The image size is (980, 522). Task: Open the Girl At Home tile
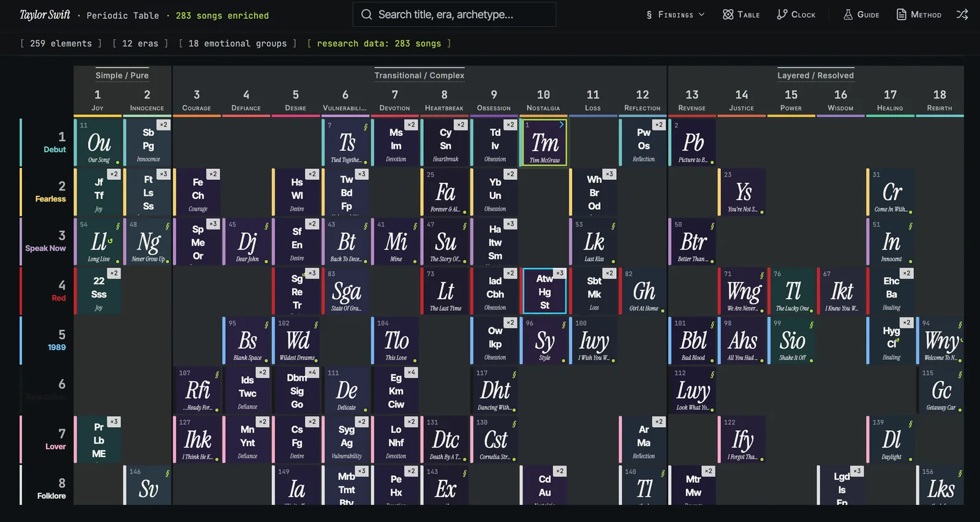click(643, 291)
